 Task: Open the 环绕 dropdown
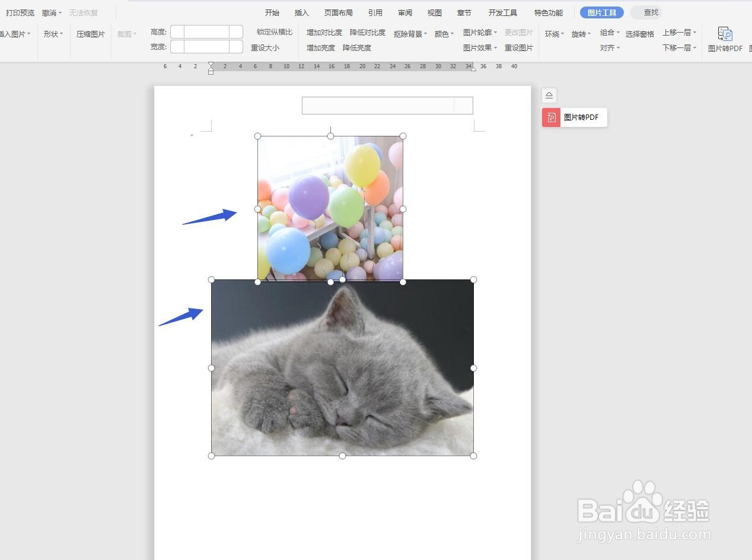[555, 34]
